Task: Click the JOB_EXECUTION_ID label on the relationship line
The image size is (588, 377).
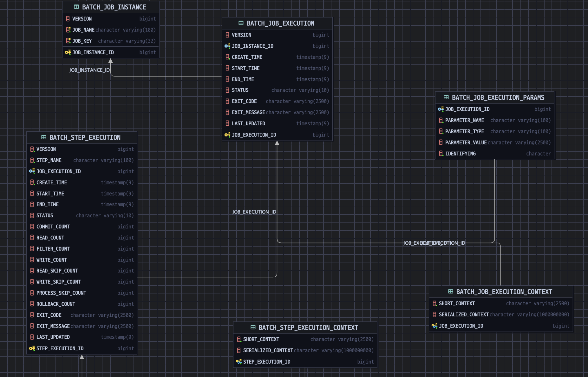Action: 254,212
